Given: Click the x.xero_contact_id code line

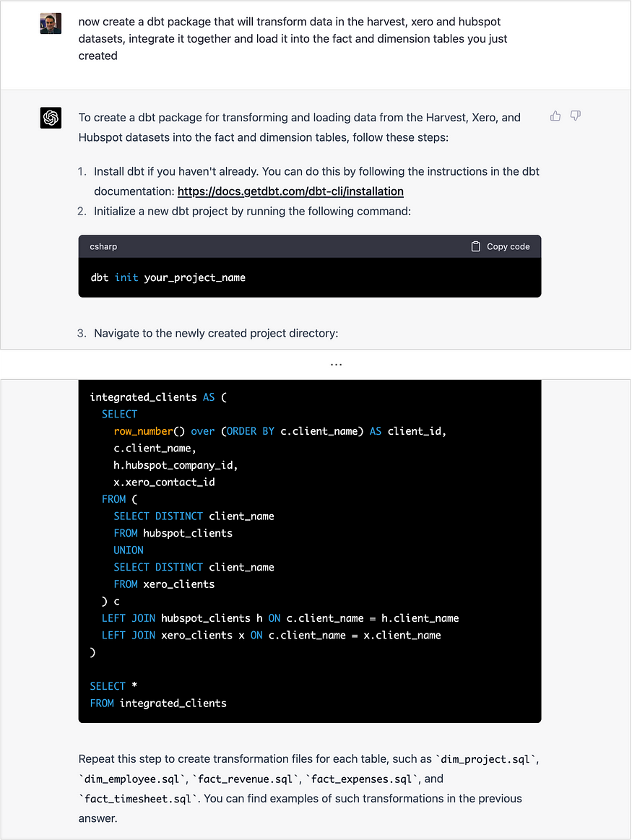Looking at the screenshot, I should click(164, 482).
